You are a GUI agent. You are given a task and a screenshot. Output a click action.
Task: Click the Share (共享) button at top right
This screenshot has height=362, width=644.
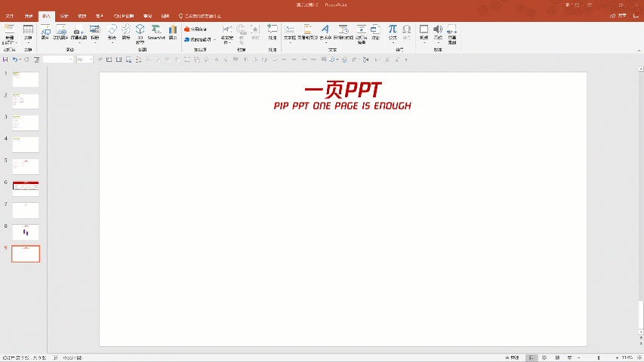tap(619, 15)
